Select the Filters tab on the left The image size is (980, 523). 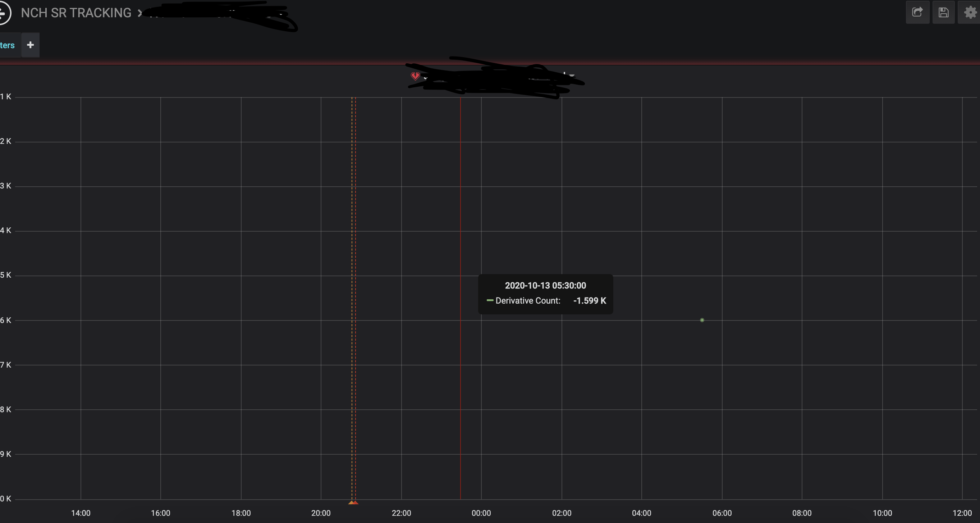[x=7, y=45]
